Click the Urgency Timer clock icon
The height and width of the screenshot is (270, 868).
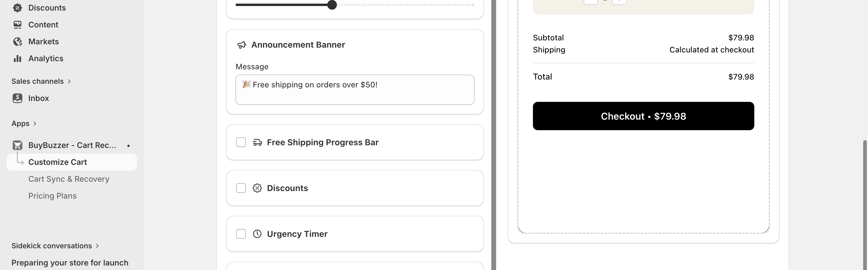click(257, 234)
